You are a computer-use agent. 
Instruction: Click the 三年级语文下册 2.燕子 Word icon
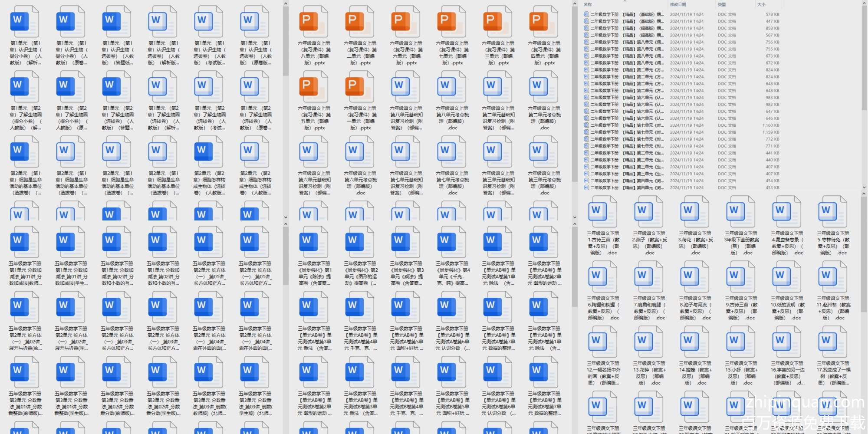pyautogui.click(x=649, y=211)
